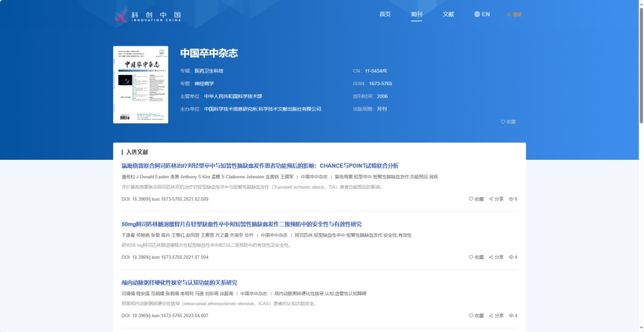Click the 中国卒中杂志 journal cover thumbnail

(141, 85)
